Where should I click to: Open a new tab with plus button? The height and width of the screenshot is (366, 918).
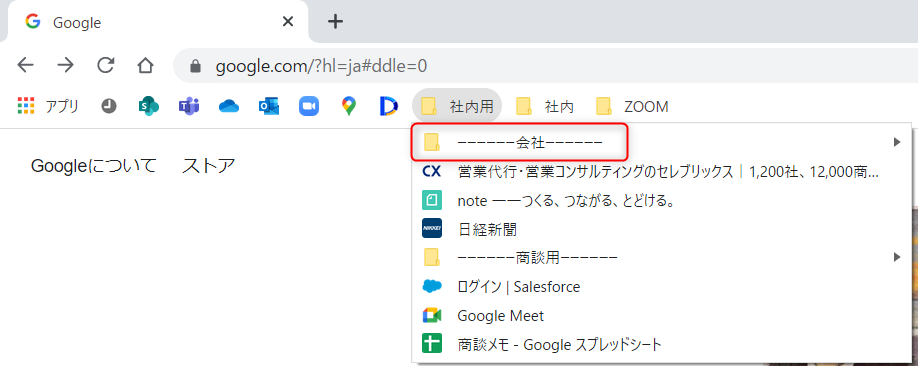click(x=335, y=22)
